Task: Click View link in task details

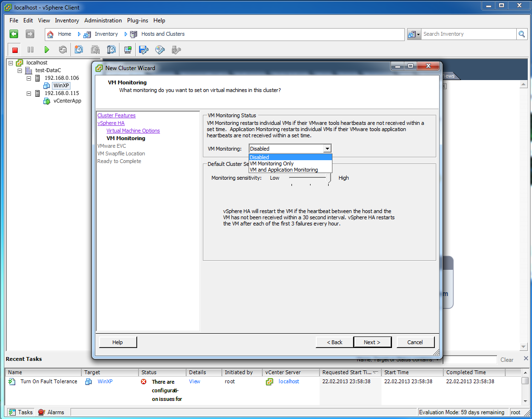Action: tap(195, 381)
